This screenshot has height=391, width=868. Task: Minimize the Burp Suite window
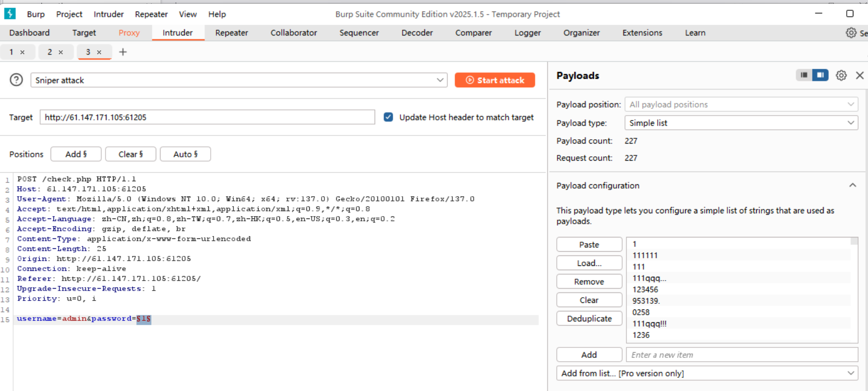pos(818,14)
